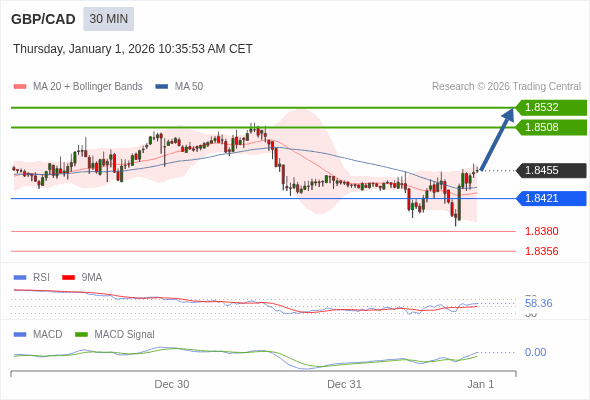
Task: Click the 1.8532 resistance price tag
Action: coord(551,108)
